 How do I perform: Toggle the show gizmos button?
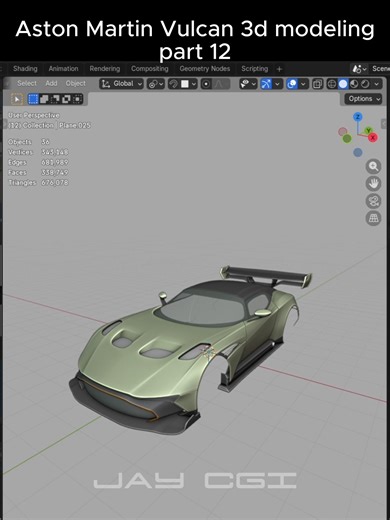266,84
